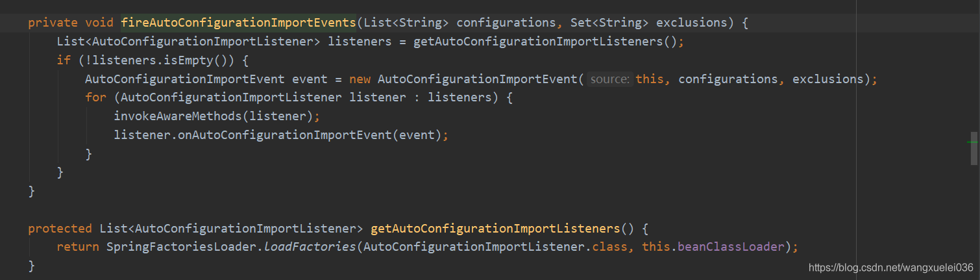The width and height of the screenshot is (980, 280).
Task: Click the getAutoConfigurationImportListeners method declaration name
Action: coord(495,229)
